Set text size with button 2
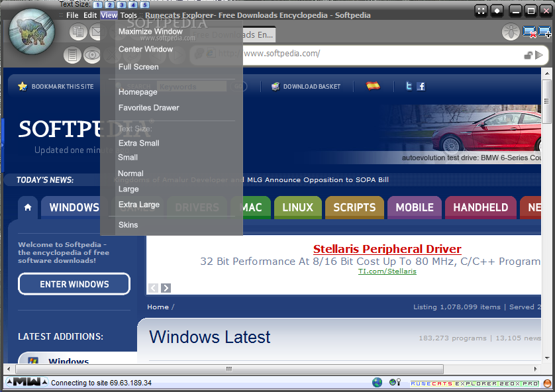Viewport: 555px width, 392px height. click(109, 5)
